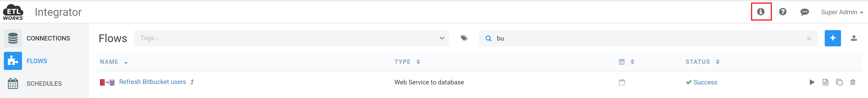This screenshot has height=98, width=868.
Task: Open the help question mark icon
Action: click(782, 12)
